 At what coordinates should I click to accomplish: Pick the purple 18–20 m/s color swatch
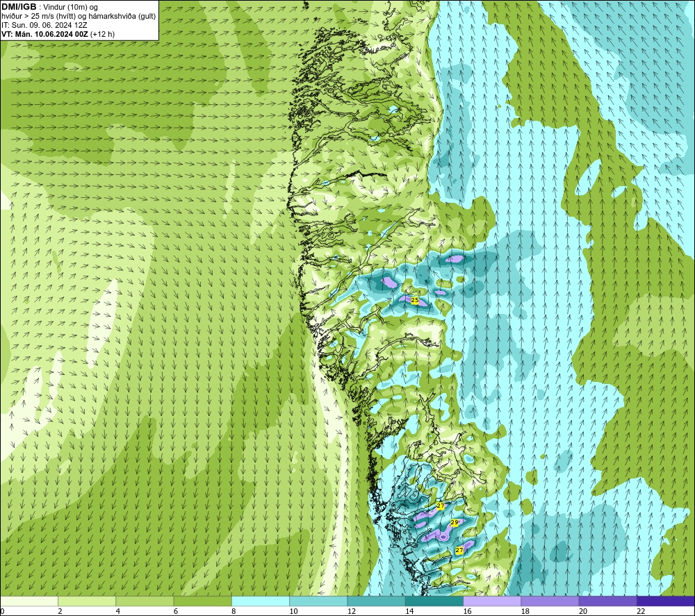click(x=550, y=601)
